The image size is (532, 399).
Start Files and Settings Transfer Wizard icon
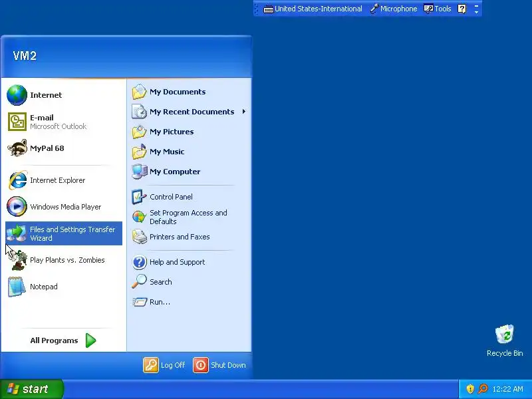(16, 233)
